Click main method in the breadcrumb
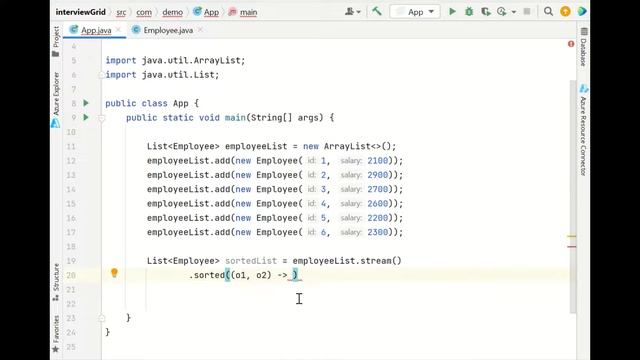Viewport: 640px width, 360px height. (x=243, y=12)
